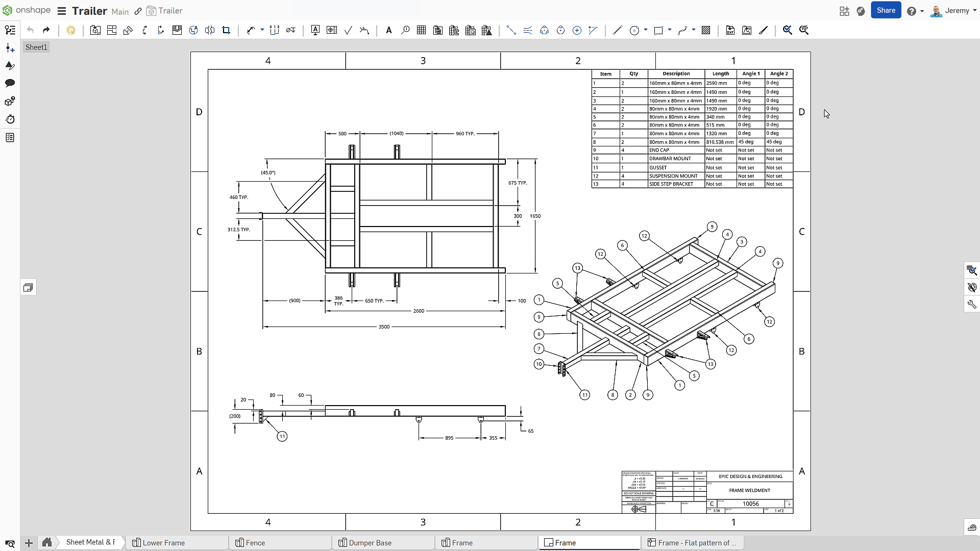
Task: Click the Insert table tool
Action: [421, 30]
